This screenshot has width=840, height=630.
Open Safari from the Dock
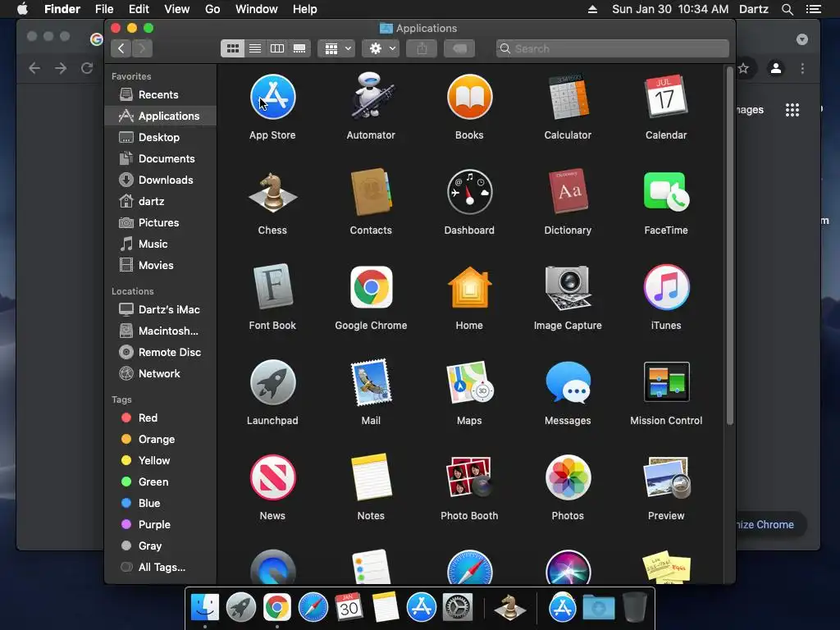(313, 608)
